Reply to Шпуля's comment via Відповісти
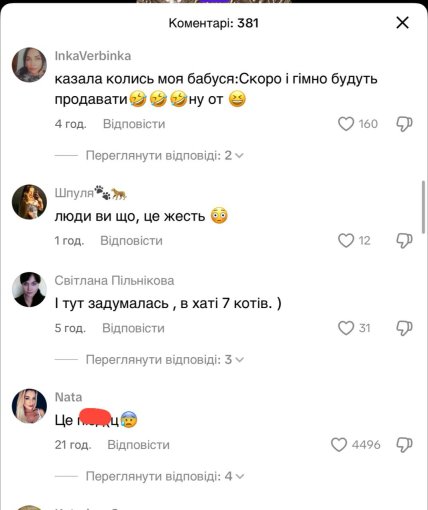The height and width of the screenshot is (510, 428). [x=131, y=241]
